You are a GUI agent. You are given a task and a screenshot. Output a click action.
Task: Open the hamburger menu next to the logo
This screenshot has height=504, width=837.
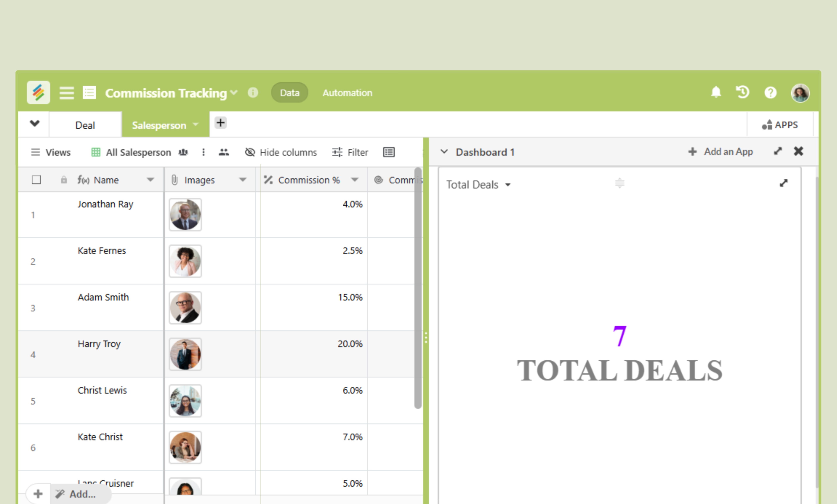[x=67, y=92]
